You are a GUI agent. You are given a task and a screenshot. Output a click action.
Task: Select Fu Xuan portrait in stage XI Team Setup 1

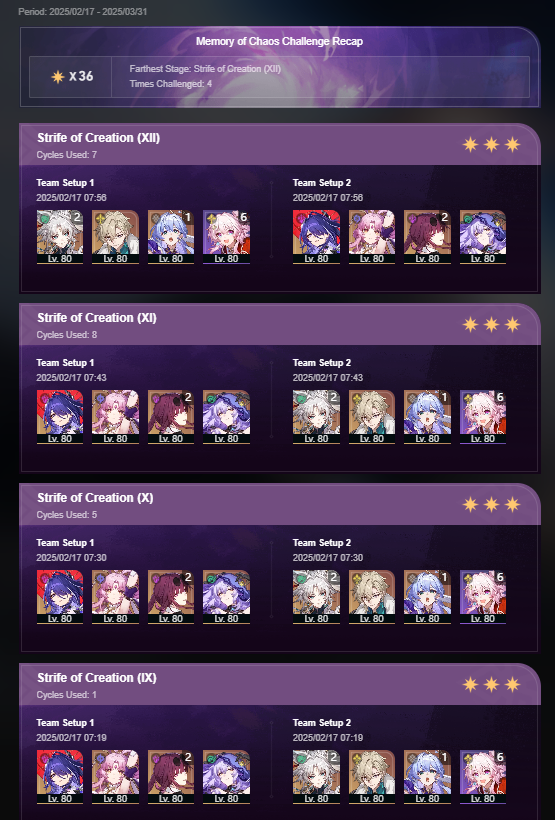pos(115,416)
